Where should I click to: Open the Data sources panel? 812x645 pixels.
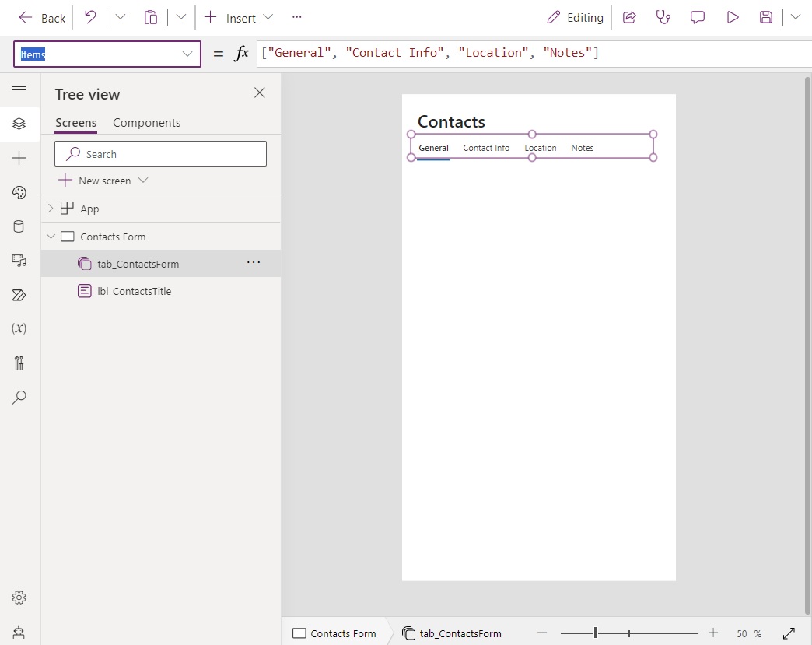[19, 226]
